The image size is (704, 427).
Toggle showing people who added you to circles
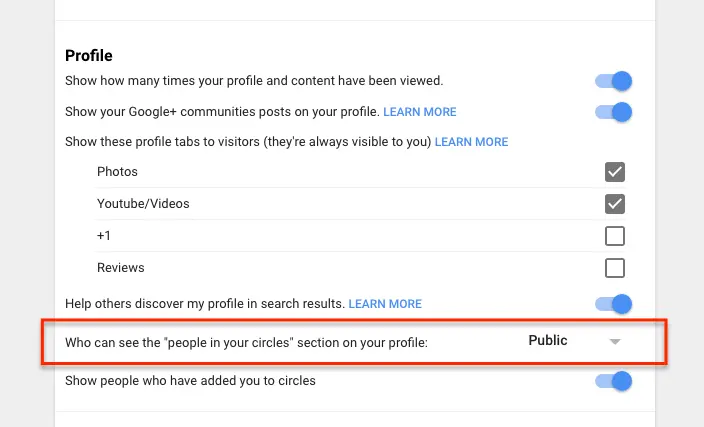coord(613,381)
